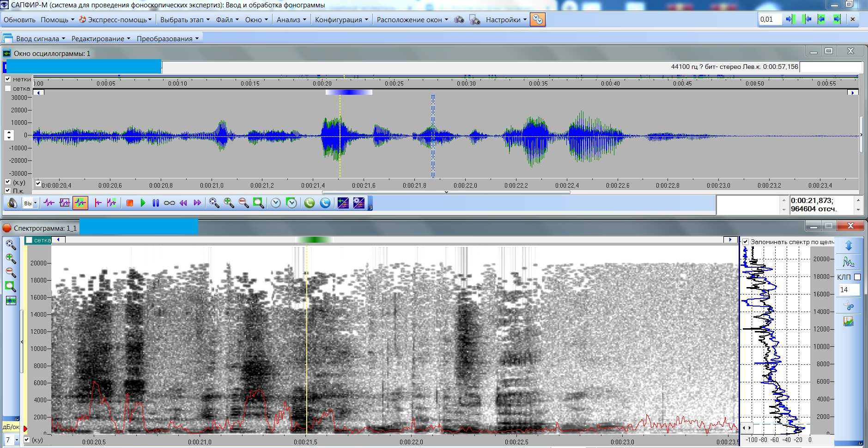Open the '7' dropdown at spectrogram bottom-left
This screenshot has height=448, width=868.
pos(12,440)
